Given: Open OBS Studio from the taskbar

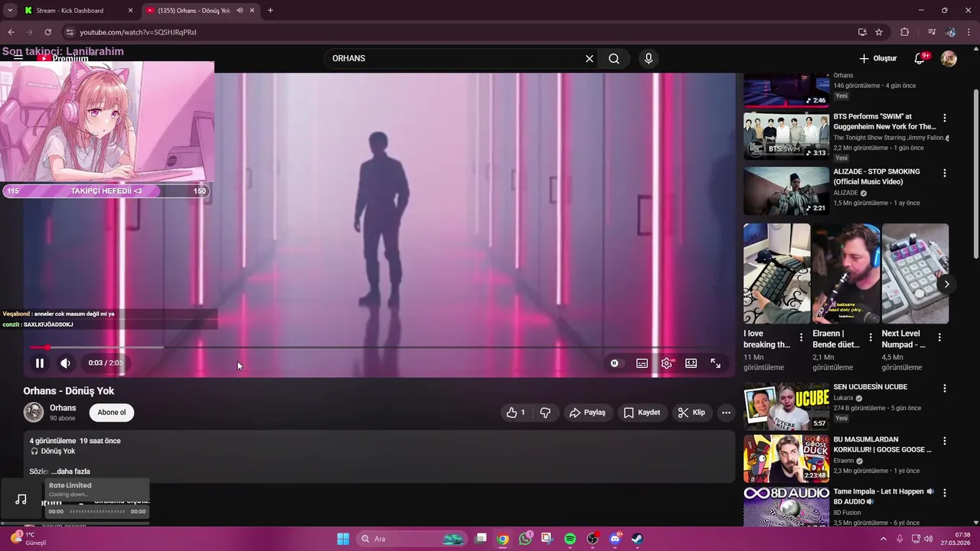Looking at the screenshot, I should pyautogui.click(x=592, y=539).
